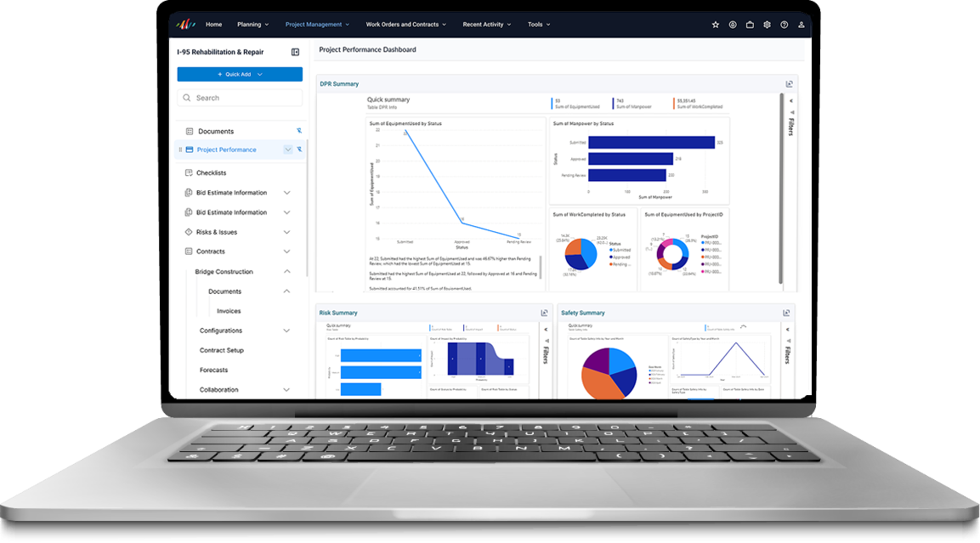Open the Planning menu
This screenshot has width=980, height=543.
click(x=253, y=25)
